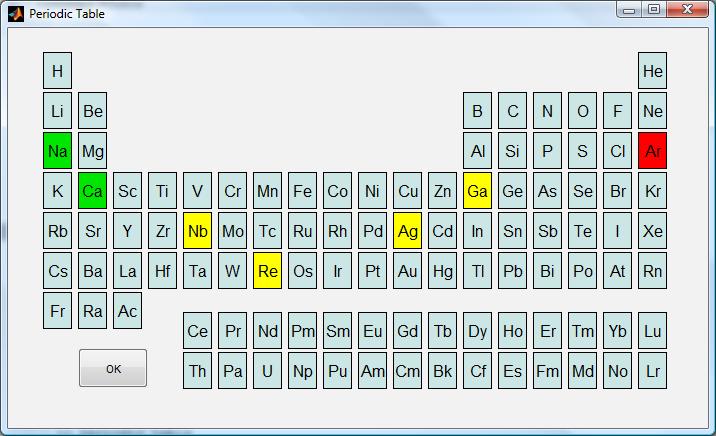Click the OK button
Image resolution: width=716 pixels, height=436 pixels.
coord(113,368)
